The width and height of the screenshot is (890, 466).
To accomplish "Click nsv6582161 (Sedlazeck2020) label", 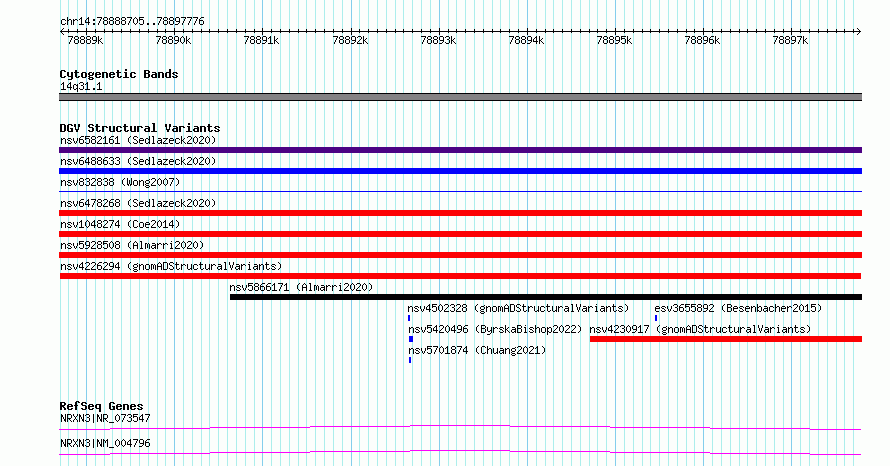I will click(x=138, y=140).
